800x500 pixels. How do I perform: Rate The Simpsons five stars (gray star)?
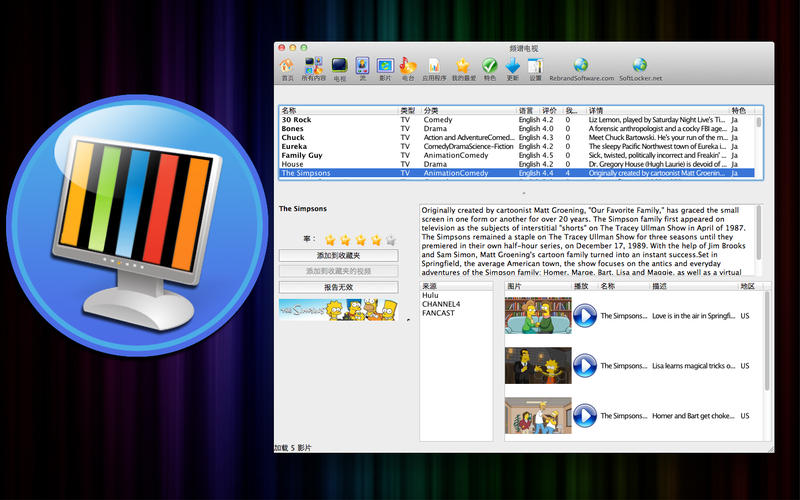pos(391,240)
